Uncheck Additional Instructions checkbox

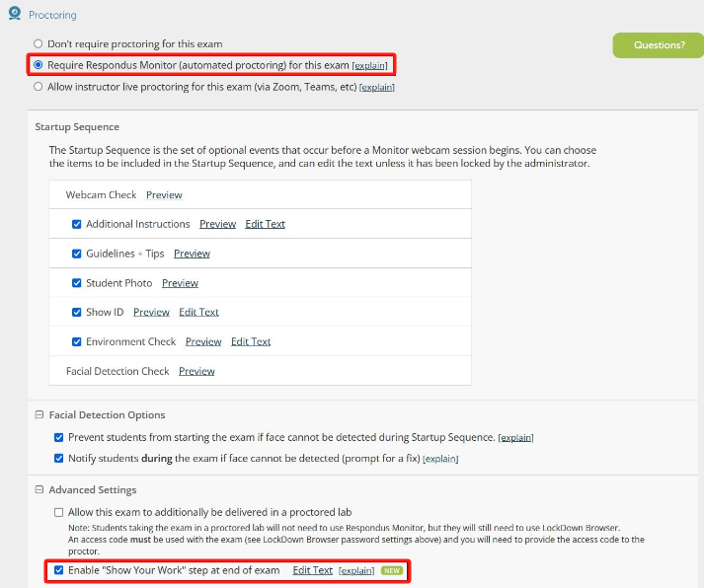(x=77, y=224)
